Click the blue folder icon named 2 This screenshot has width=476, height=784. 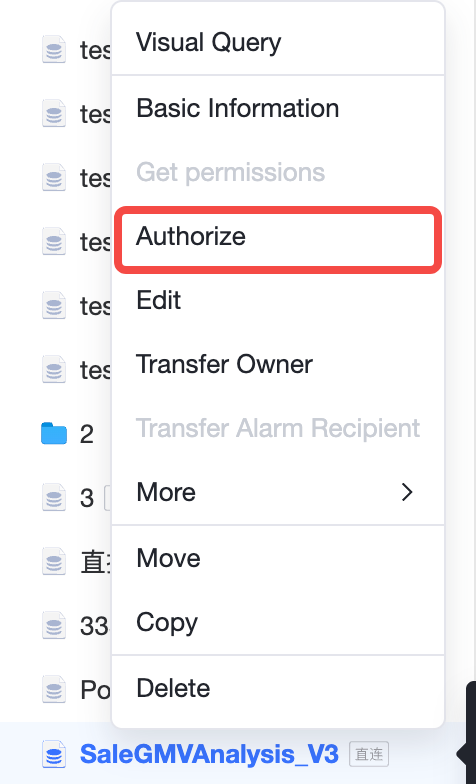(x=54, y=434)
